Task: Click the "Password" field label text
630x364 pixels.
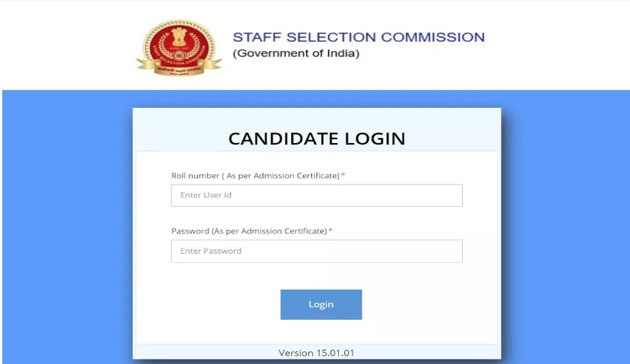Action: [x=190, y=231]
